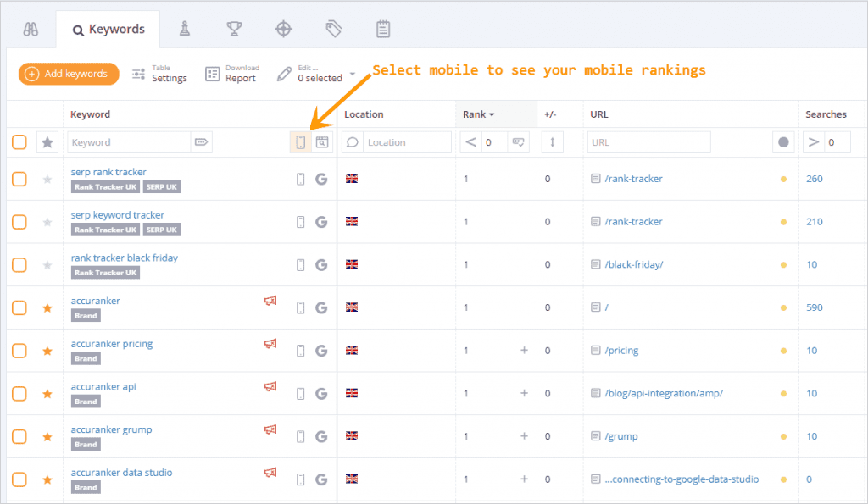Open the notes clipboard tab icon
This screenshot has width=868, height=504.
click(383, 29)
